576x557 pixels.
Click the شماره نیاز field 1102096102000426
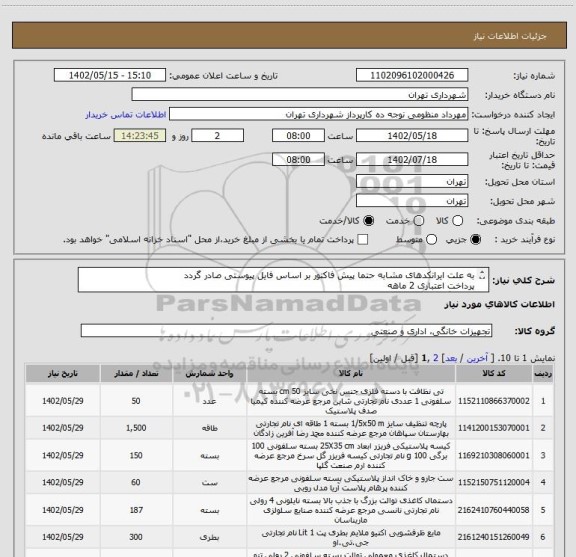(x=412, y=75)
